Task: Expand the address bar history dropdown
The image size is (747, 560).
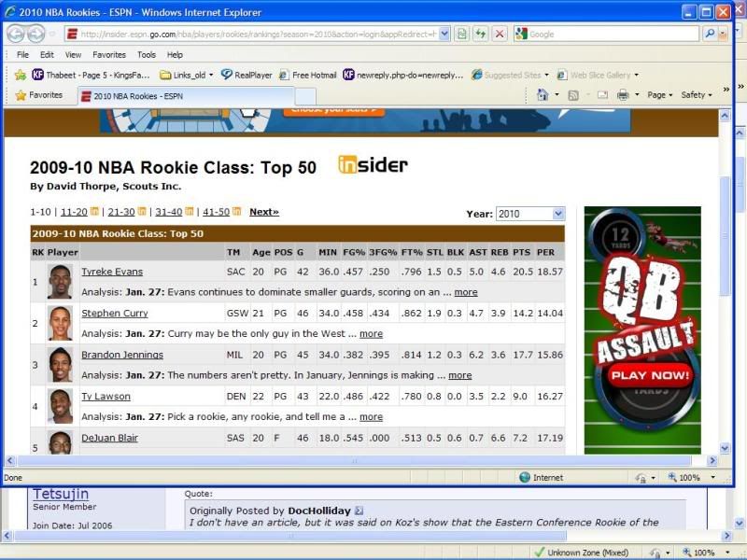Action: pos(444,34)
